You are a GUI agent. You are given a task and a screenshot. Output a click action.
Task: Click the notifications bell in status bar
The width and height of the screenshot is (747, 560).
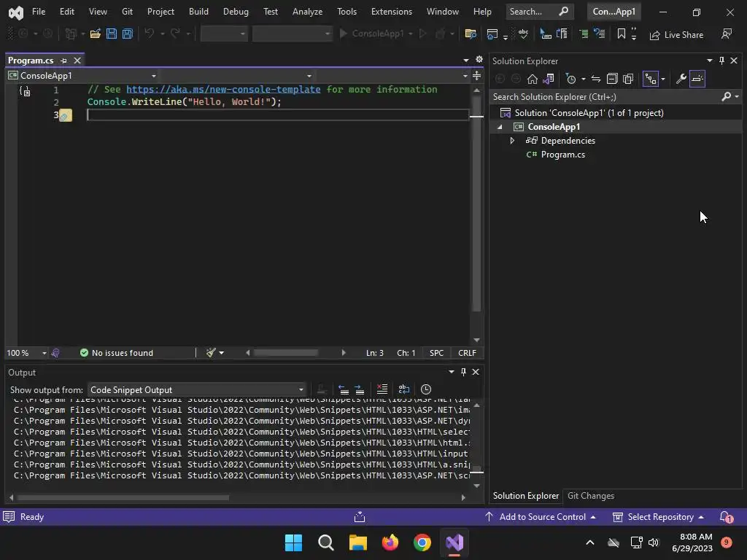[x=726, y=517]
